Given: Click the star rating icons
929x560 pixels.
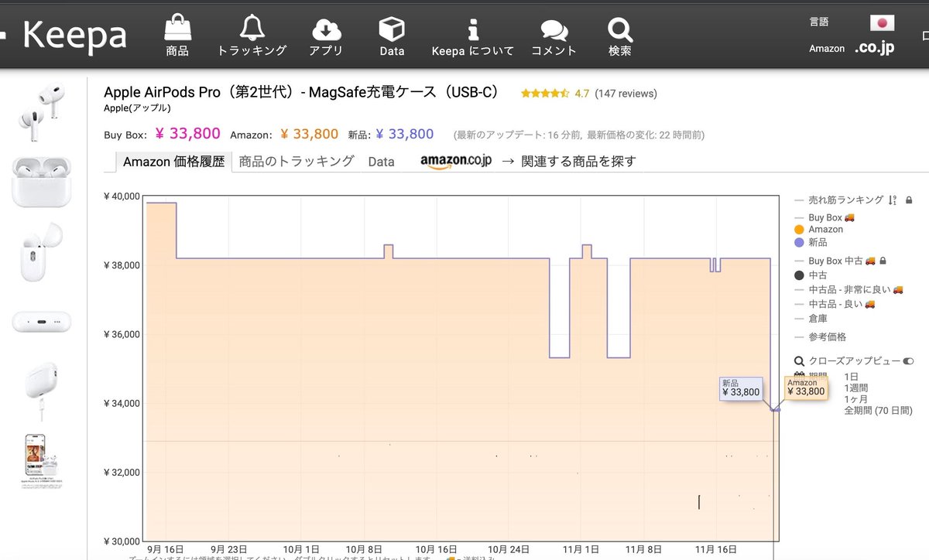Looking at the screenshot, I should tap(545, 94).
